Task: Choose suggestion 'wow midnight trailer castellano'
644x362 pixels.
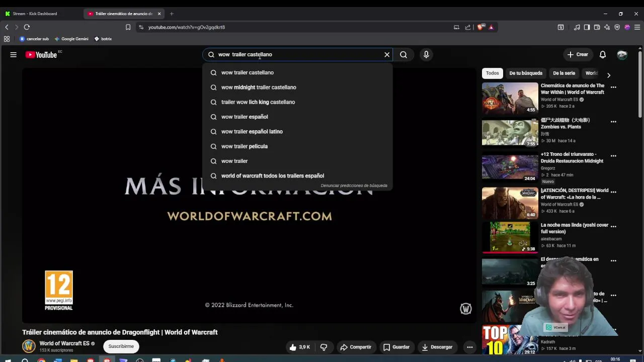Action: (297, 87)
